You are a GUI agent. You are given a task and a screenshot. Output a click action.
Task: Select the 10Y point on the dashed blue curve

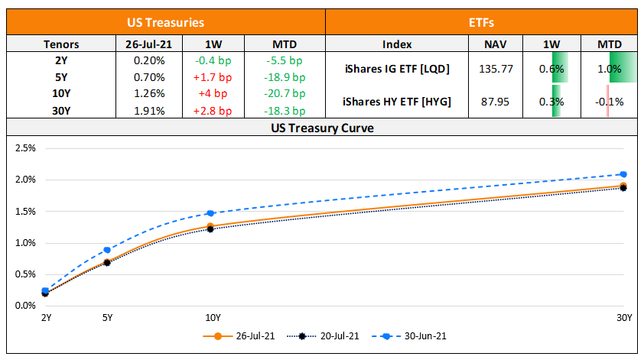(x=211, y=213)
